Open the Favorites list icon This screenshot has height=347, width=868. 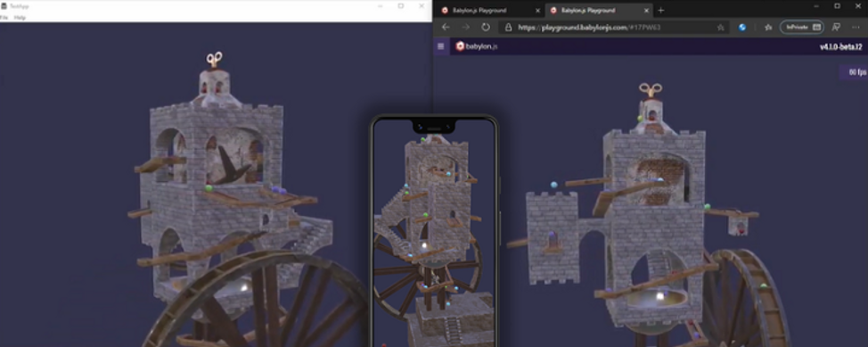click(x=768, y=27)
